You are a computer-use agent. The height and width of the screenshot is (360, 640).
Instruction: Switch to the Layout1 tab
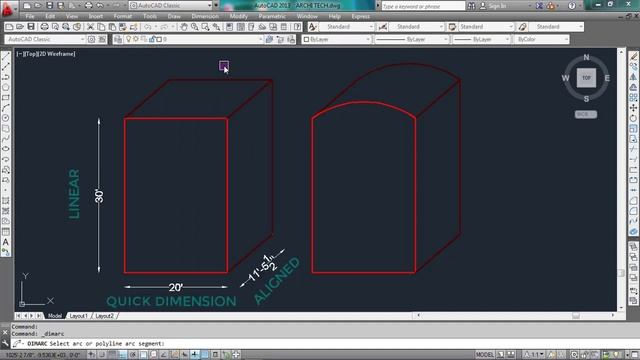click(x=78, y=316)
